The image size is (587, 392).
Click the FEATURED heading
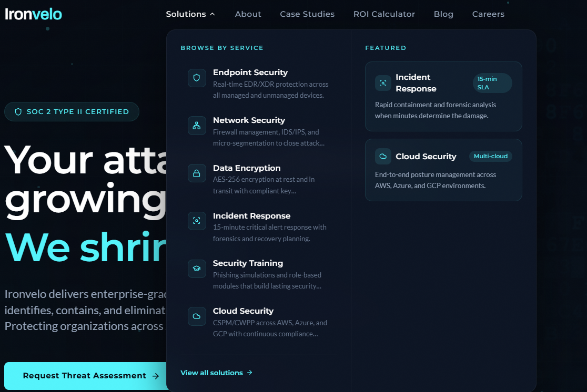click(386, 48)
